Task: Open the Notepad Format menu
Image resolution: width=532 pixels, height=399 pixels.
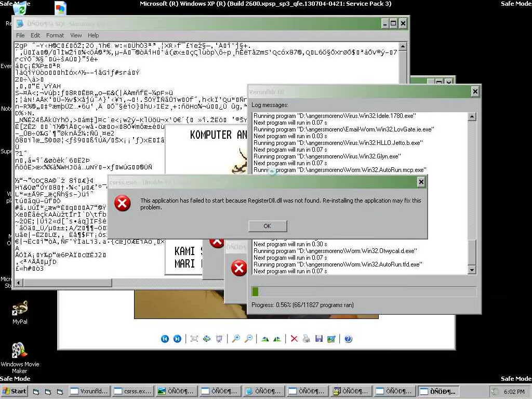Action: click(x=55, y=35)
